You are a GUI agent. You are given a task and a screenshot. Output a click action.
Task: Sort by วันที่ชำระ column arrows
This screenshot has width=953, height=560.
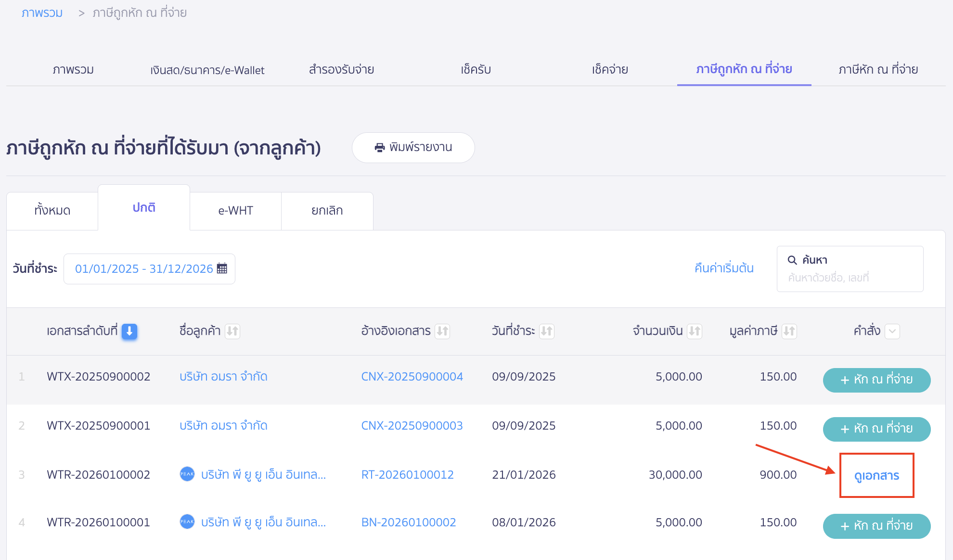click(546, 331)
